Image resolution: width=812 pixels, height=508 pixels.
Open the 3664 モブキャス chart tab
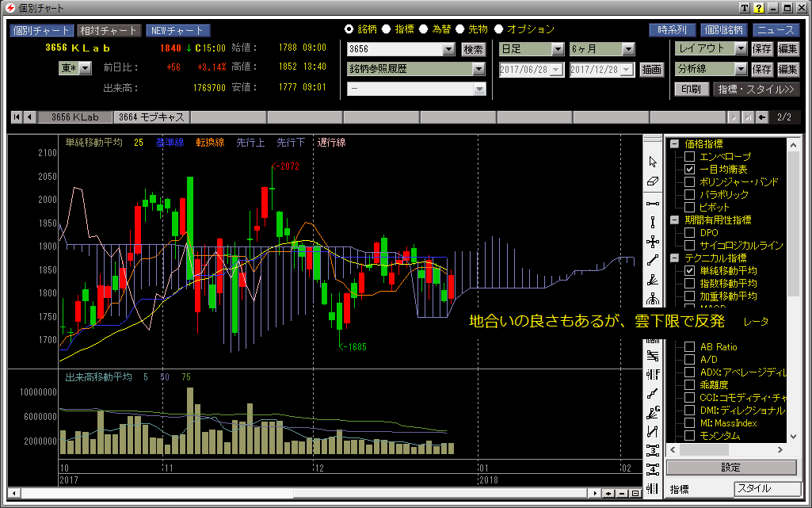tap(151, 117)
